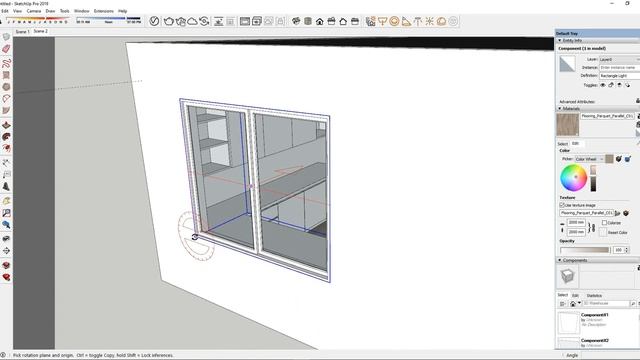Collapse the Components panel
The height and width of the screenshot is (360, 640).
click(x=560, y=260)
